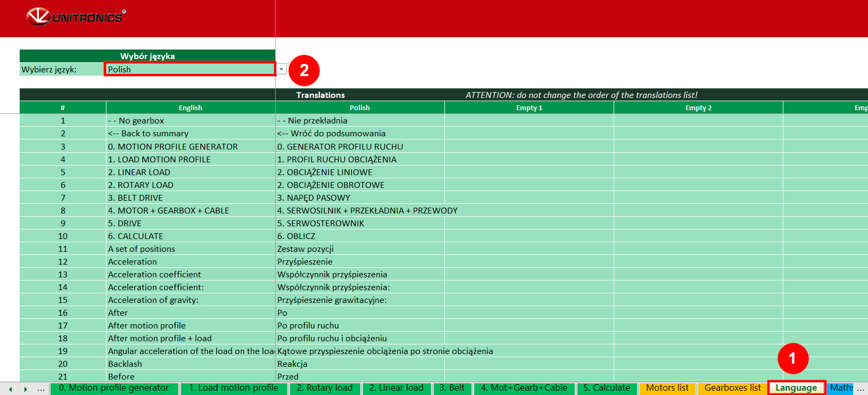
Task: Select '4. MOTOR + GEARBOX + CABLE' cell
Action: (191, 210)
